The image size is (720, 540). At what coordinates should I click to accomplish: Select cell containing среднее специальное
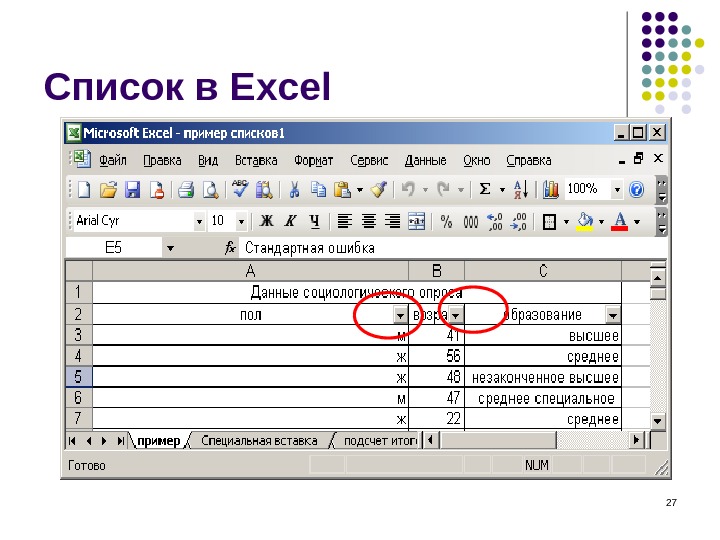pos(543,398)
